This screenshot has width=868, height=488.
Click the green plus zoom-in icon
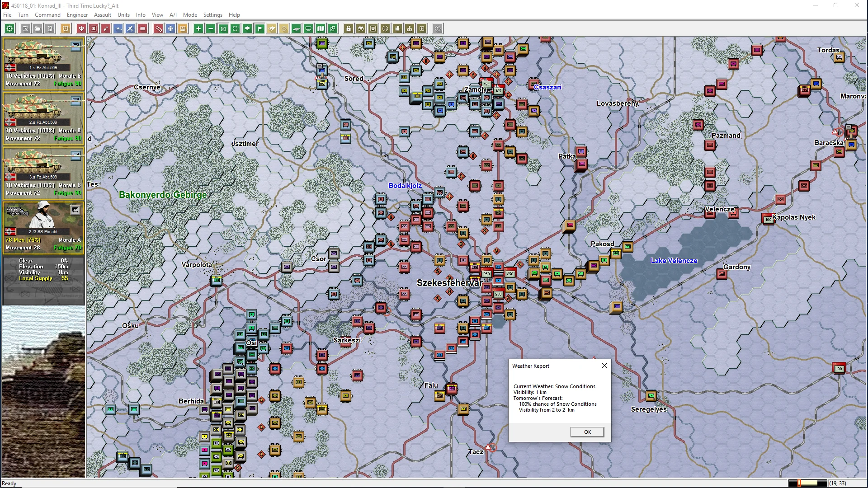[198, 29]
